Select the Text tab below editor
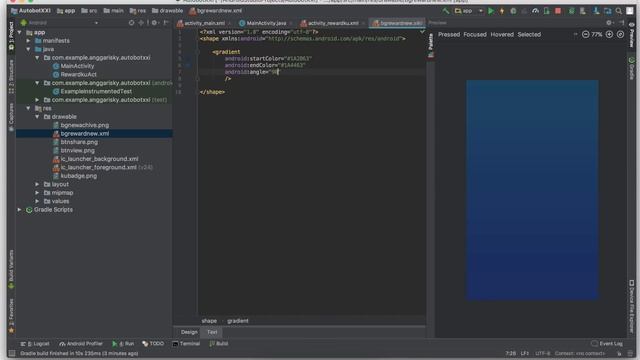Screen dimensions: 640x360 tap(212, 332)
